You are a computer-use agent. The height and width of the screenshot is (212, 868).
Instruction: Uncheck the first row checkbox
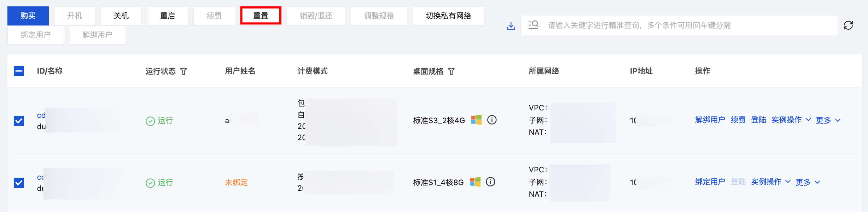point(19,121)
